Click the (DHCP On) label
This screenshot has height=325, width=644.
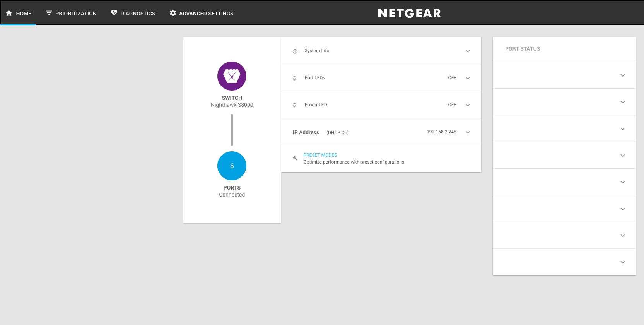click(x=338, y=133)
